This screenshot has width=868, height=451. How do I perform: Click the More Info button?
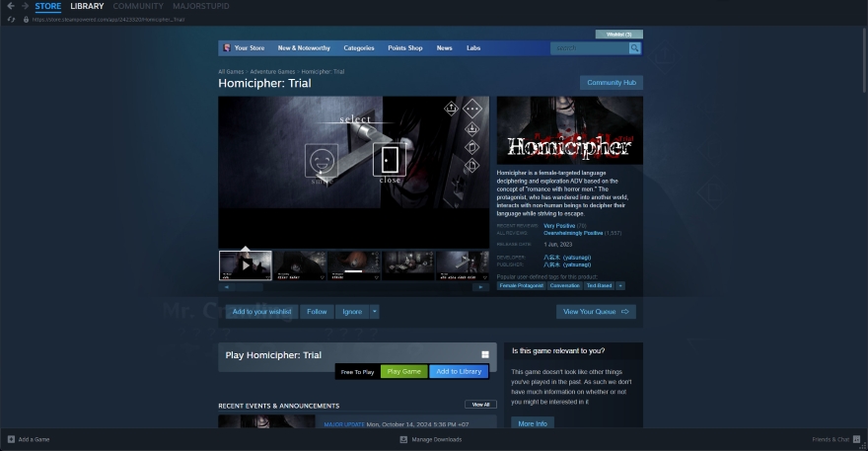click(x=533, y=423)
